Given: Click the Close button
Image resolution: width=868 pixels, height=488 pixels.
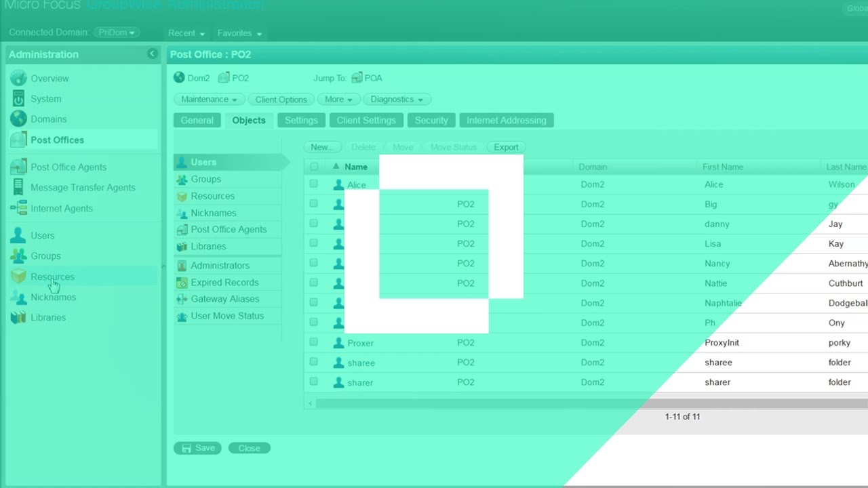Looking at the screenshot, I should 249,448.
